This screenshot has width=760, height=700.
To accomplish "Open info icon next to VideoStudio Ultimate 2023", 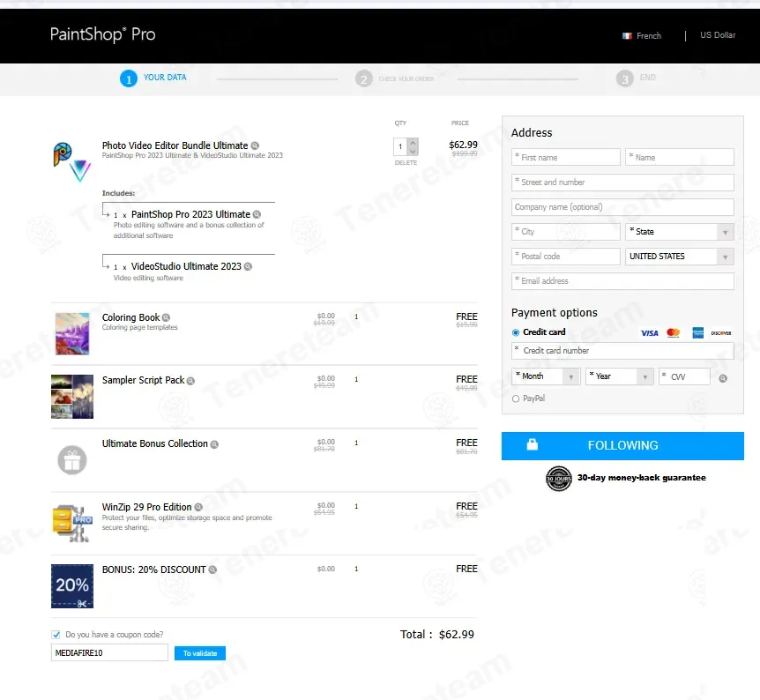I will pyautogui.click(x=248, y=266).
